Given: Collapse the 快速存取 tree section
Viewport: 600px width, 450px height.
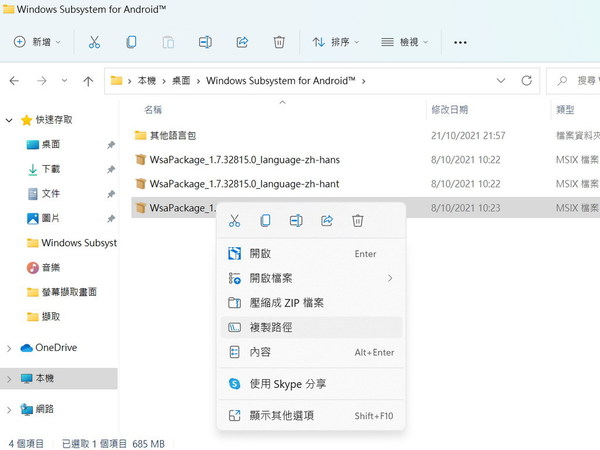Looking at the screenshot, I should [9, 120].
